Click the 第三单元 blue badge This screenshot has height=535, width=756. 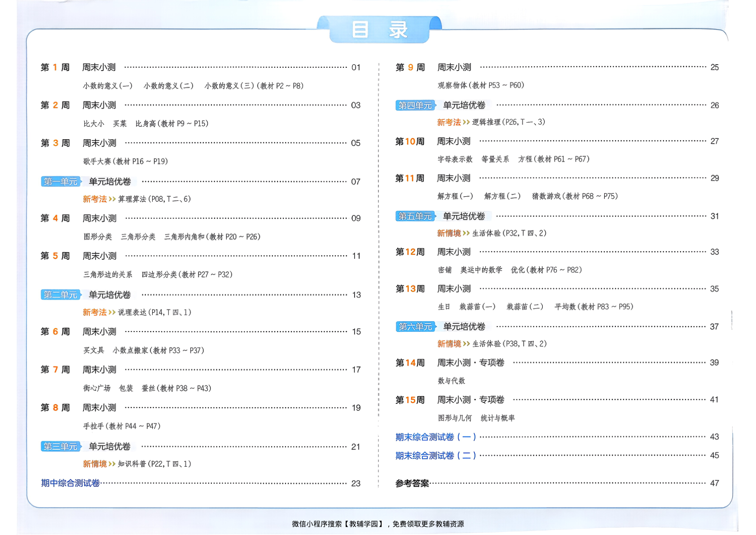(x=61, y=447)
